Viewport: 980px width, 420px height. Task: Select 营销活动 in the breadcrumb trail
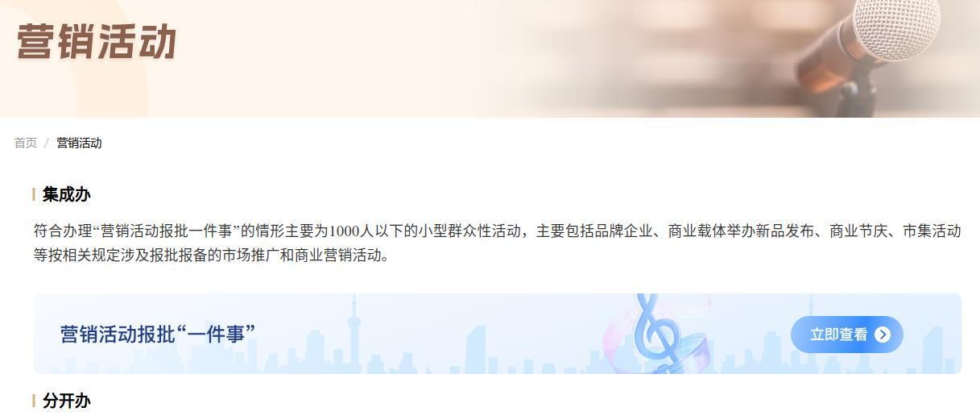pos(79,143)
